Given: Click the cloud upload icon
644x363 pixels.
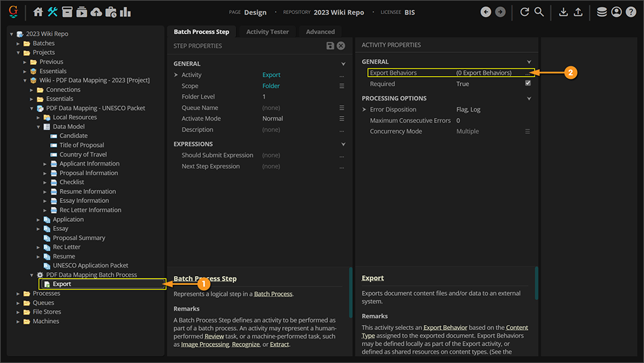Looking at the screenshot, I should coord(96,12).
